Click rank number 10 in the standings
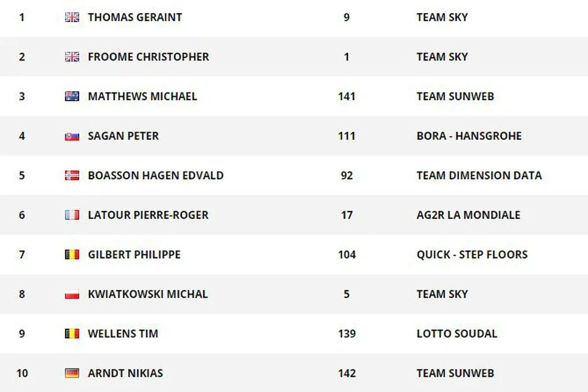Viewport: 588px width, 392px height. coord(22,373)
